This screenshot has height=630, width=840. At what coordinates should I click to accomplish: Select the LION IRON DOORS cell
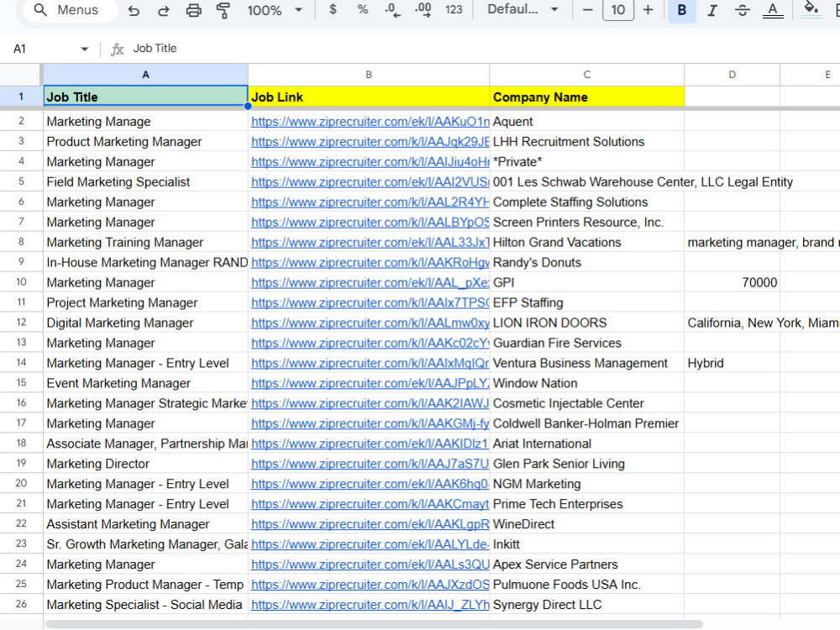click(587, 323)
